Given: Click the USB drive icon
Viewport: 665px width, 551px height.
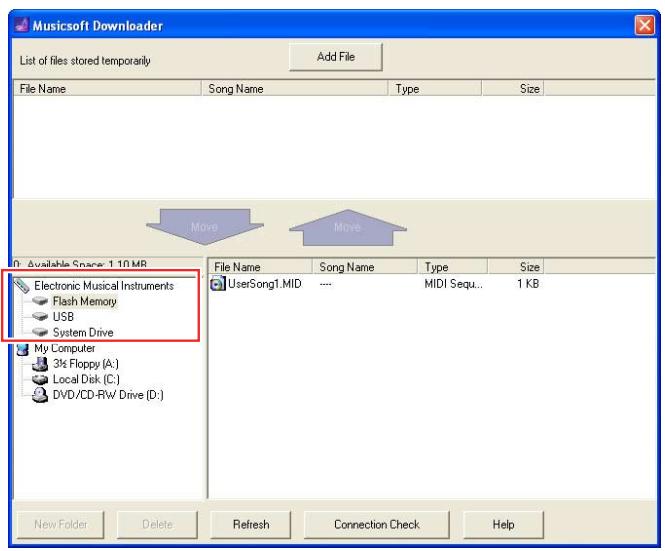Looking at the screenshot, I should [x=40, y=316].
